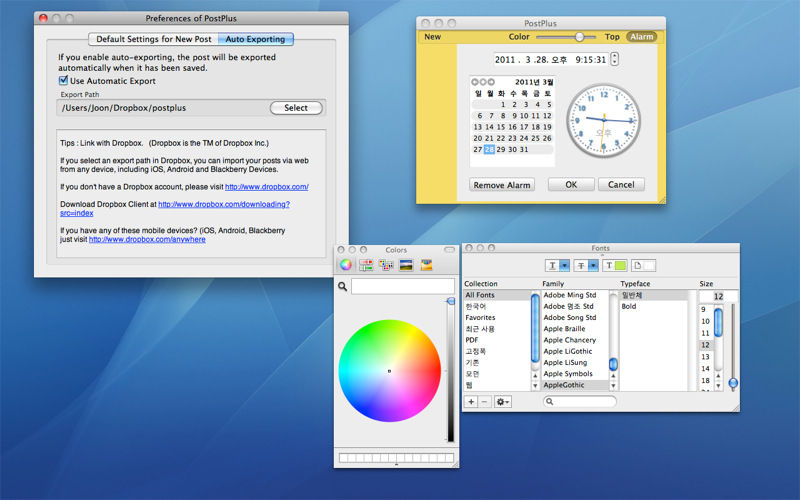Select All Fonts in Collection list
Screen dimensions: 800x500
click(x=497, y=295)
